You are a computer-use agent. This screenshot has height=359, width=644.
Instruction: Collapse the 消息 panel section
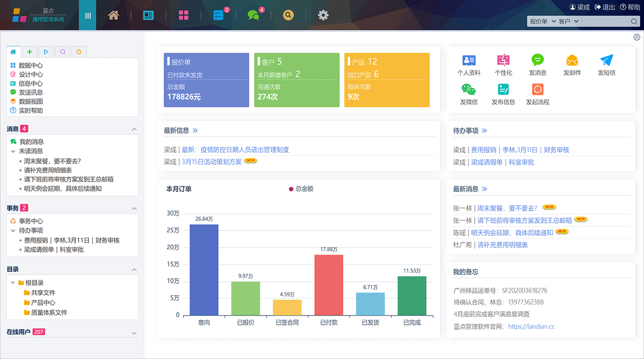click(x=134, y=130)
